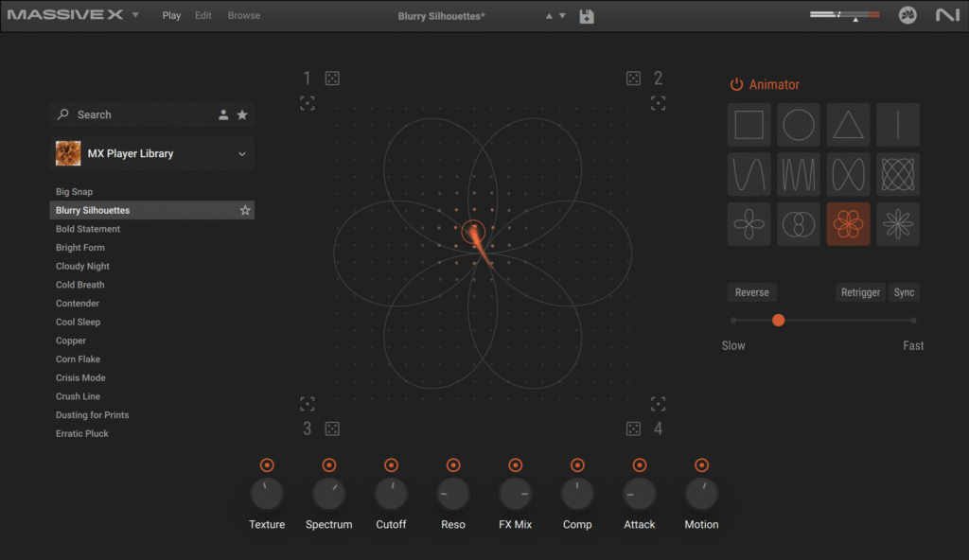Image resolution: width=969 pixels, height=560 pixels.
Task: Select the multi-cycle wave animator shape
Action: [x=799, y=174]
